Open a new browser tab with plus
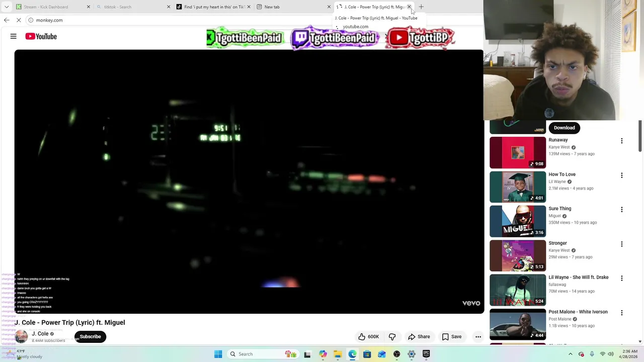 click(421, 7)
